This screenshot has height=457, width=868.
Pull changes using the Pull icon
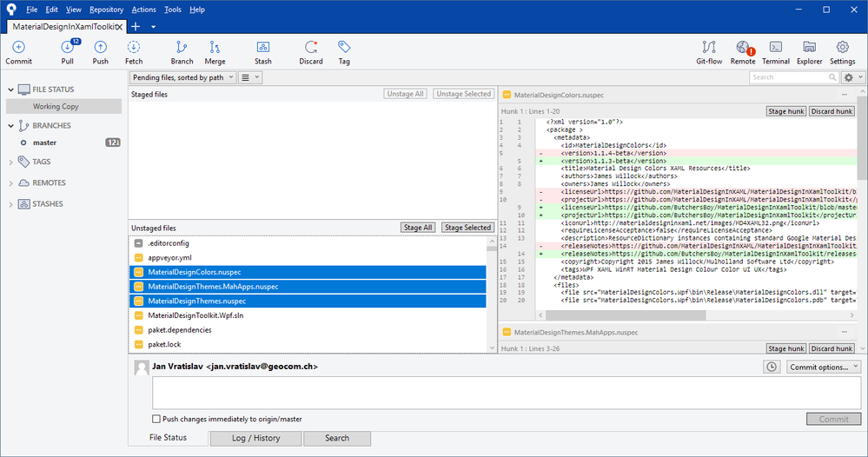(x=68, y=52)
